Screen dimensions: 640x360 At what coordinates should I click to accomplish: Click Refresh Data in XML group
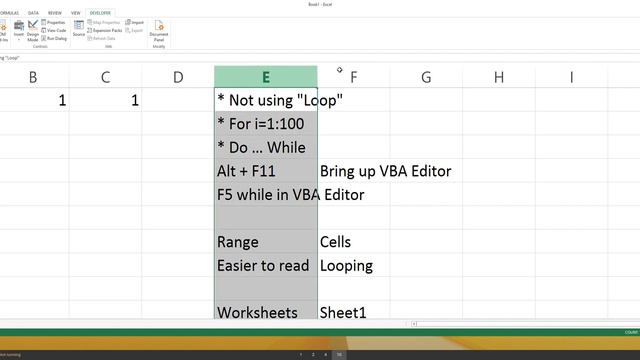[x=101, y=38]
